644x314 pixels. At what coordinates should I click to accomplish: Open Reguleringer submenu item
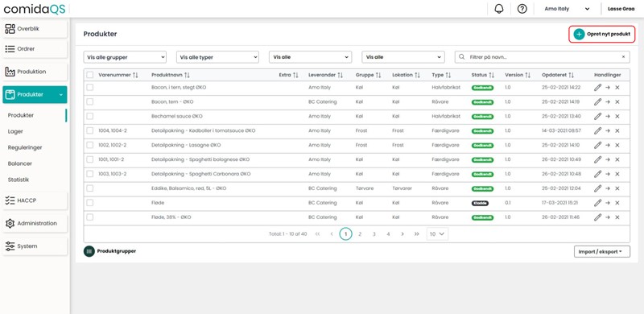tap(25, 147)
